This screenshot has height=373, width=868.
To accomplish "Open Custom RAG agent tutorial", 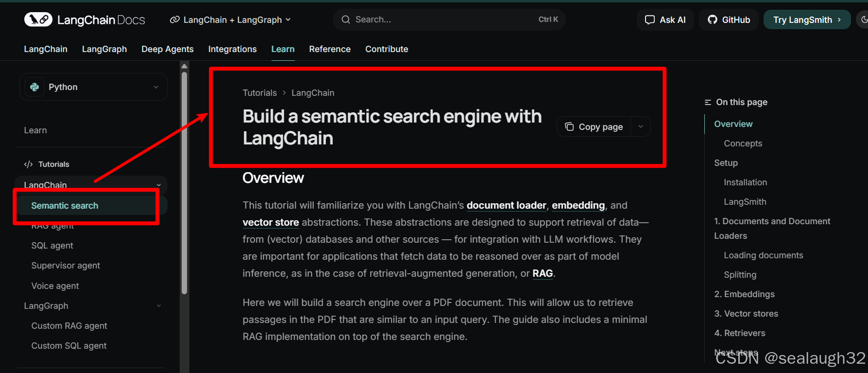I will [69, 326].
